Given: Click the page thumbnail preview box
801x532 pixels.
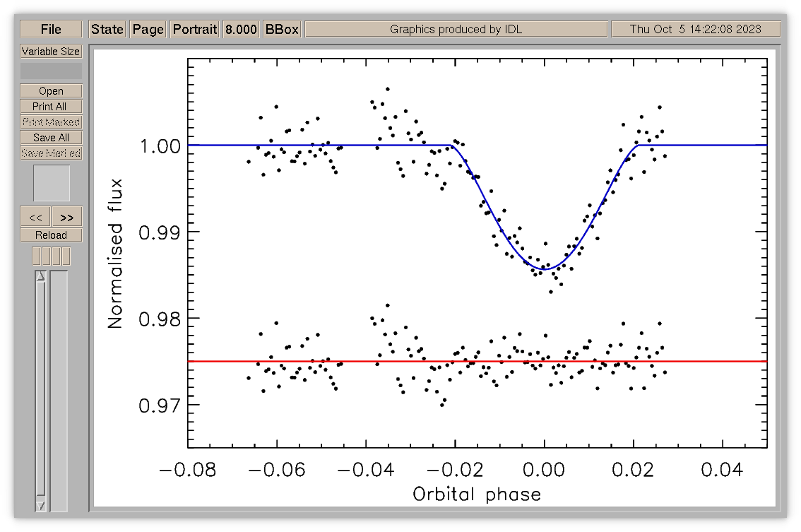Looking at the screenshot, I should (52, 183).
